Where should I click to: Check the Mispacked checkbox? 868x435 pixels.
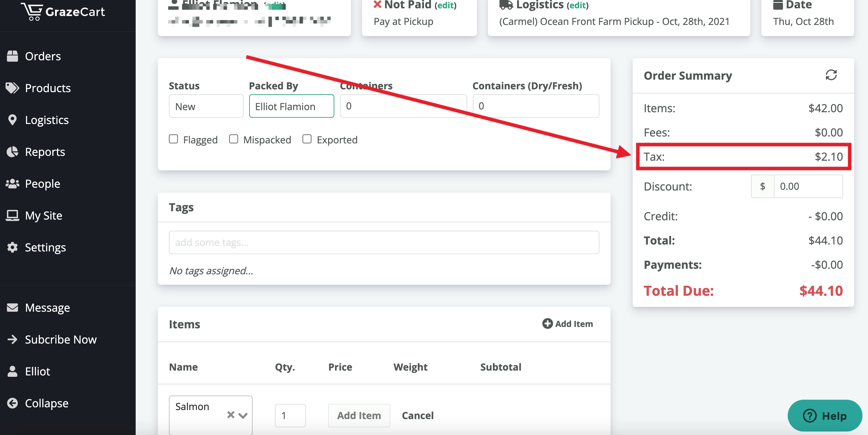[x=234, y=139]
